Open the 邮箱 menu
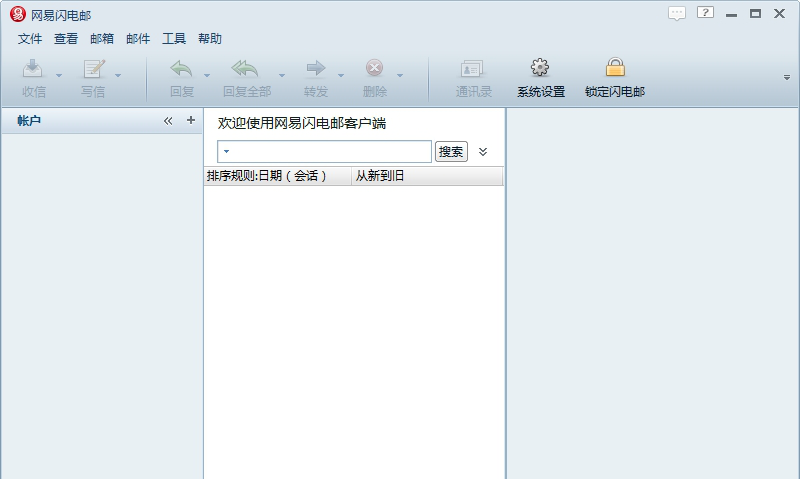The height and width of the screenshot is (498, 800). (x=102, y=39)
